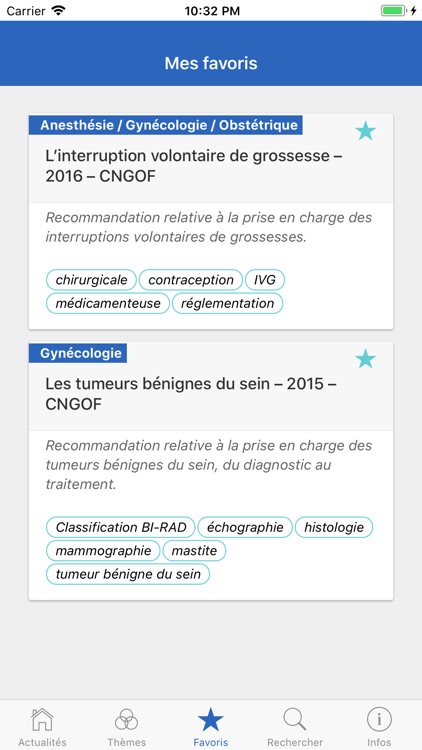The image size is (422, 750).
Task: Tap the Classification BI-RAD tag
Action: pos(121,527)
